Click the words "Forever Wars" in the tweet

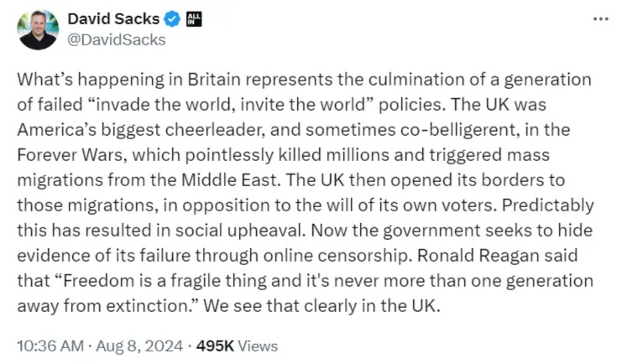click(71, 155)
